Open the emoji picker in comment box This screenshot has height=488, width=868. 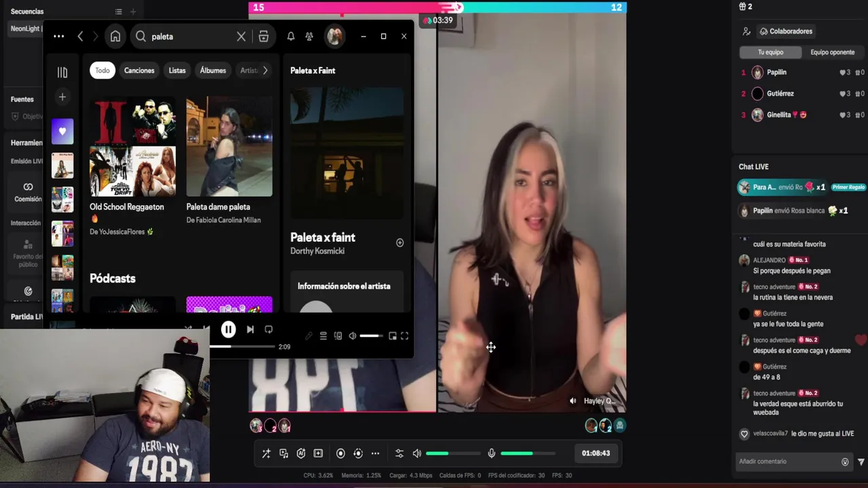tap(845, 462)
